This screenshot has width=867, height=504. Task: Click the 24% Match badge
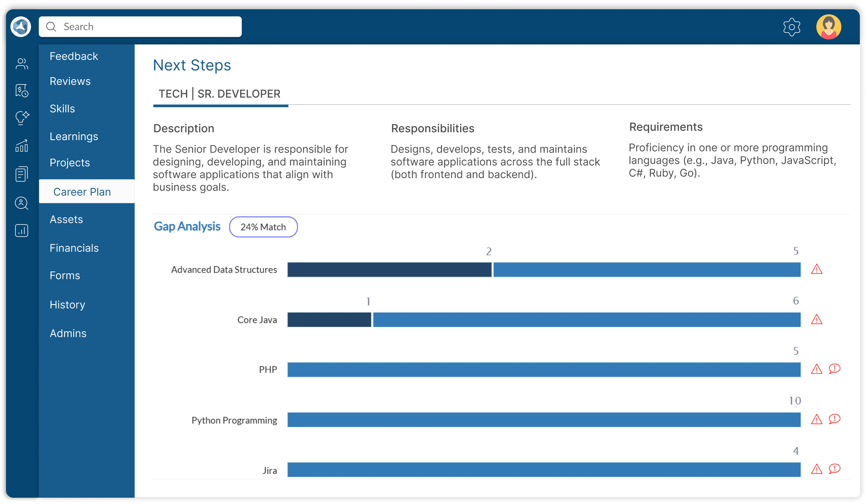coord(263,227)
